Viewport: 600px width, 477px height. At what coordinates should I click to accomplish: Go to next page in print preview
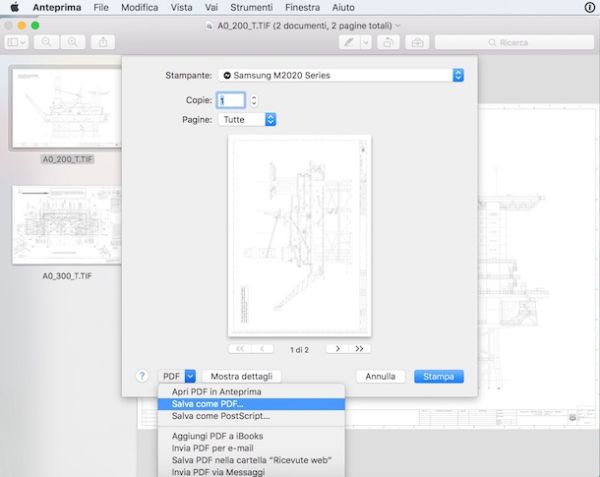338,349
